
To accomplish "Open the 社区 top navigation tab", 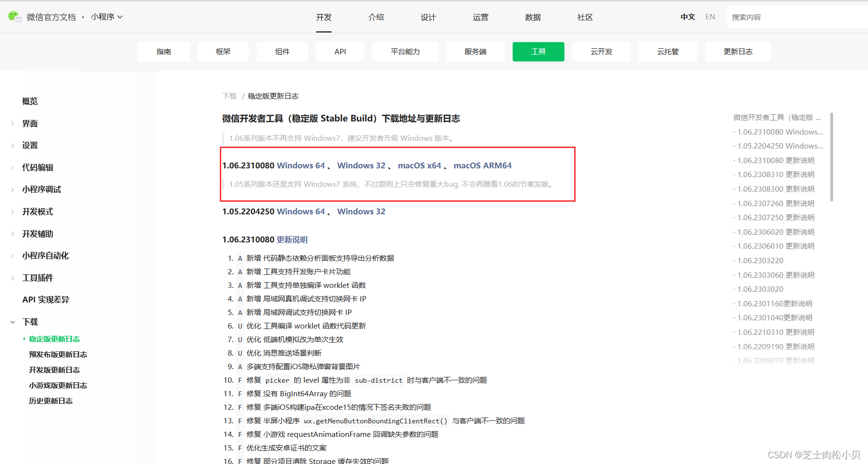I will (x=585, y=17).
